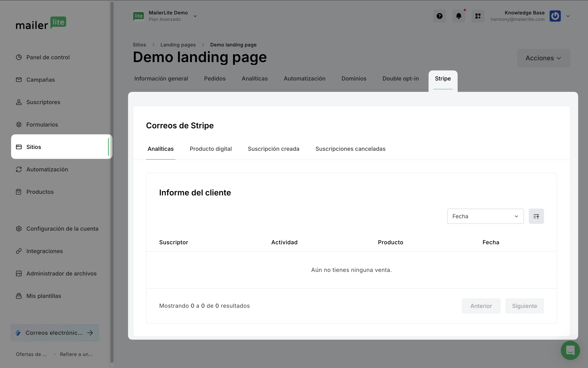This screenshot has width=588, height=368.
Task: Select Sitios in the sidebar
Action: pyautogui.click(x=61, y=147)
